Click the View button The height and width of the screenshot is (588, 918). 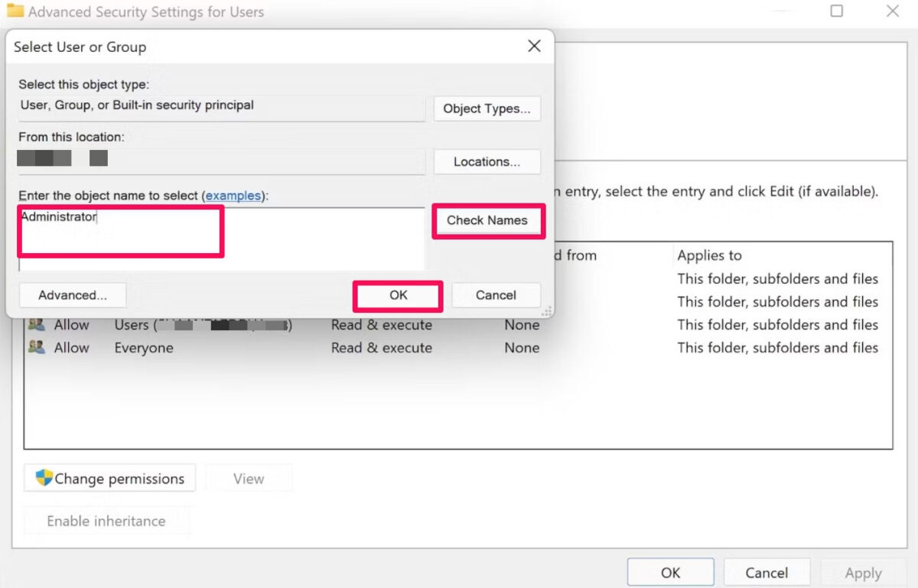pyautogui.click(x=248, y=478)
